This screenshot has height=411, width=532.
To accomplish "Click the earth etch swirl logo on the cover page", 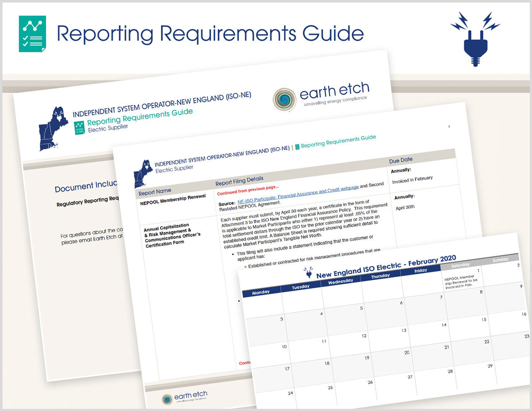I will [x=284, y=100].
